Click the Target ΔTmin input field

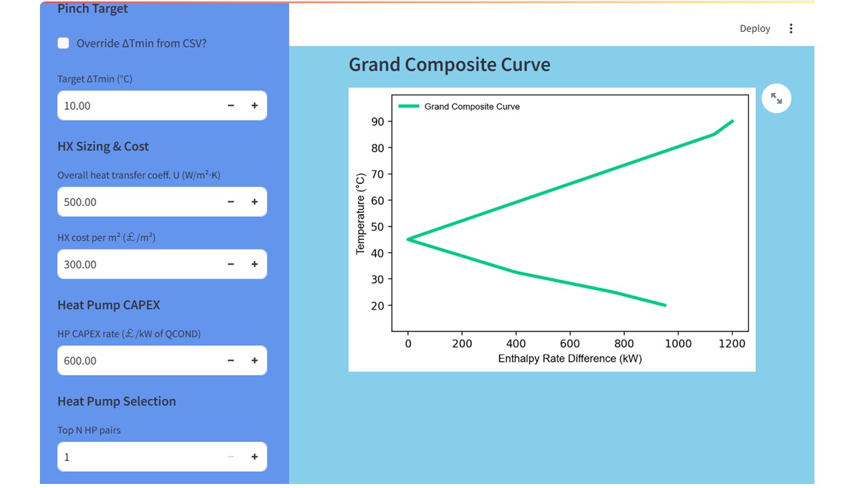(x=139, y=106)
